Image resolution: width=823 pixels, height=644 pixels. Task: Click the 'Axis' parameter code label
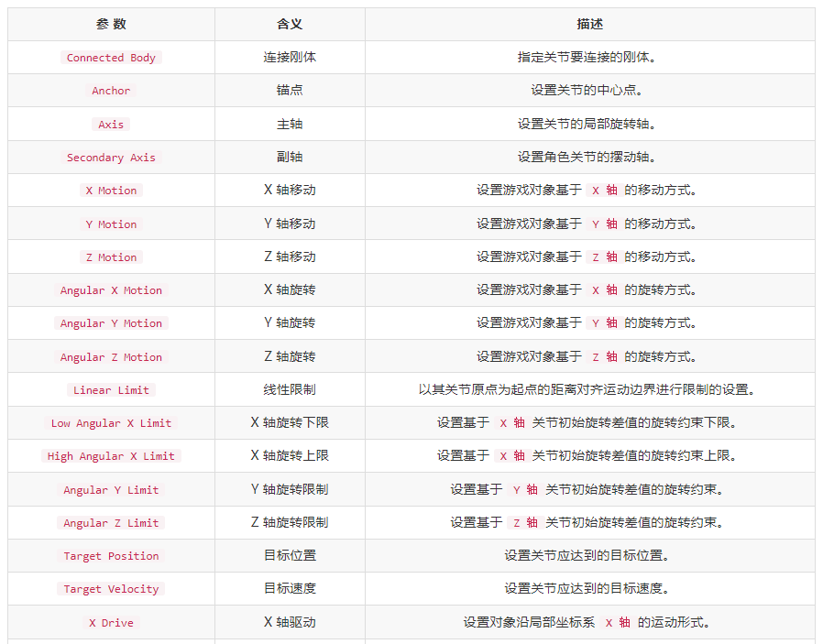tap(111, 125)
